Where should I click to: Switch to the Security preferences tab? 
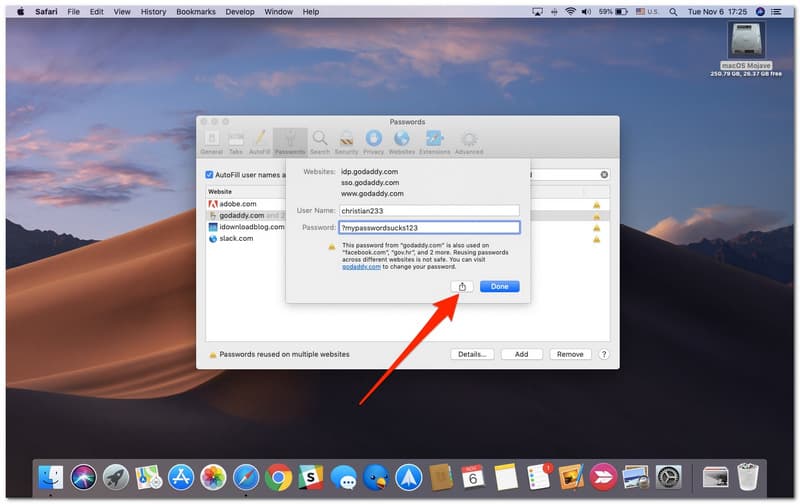346,142
